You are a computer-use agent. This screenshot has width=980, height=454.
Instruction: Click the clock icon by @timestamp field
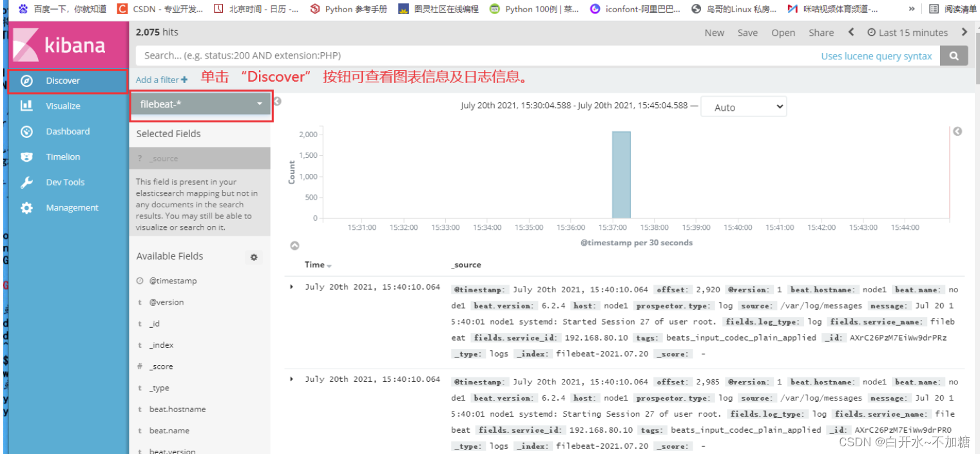pos(140,281)
